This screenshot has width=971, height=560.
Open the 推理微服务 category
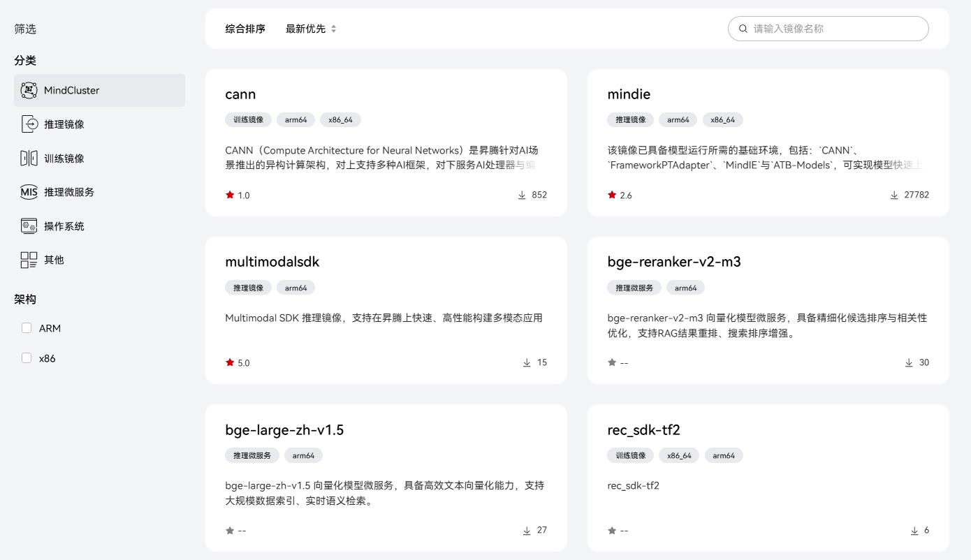(100, 192)
